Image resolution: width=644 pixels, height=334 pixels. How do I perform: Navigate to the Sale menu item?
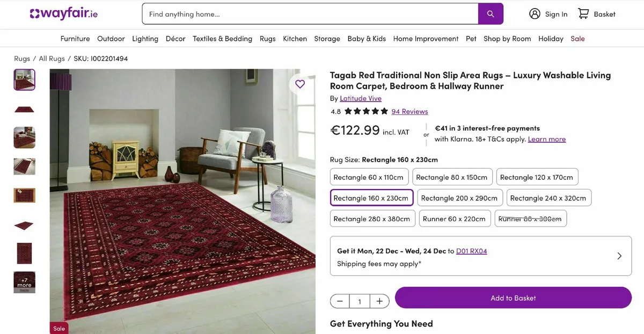click(577, 39)
